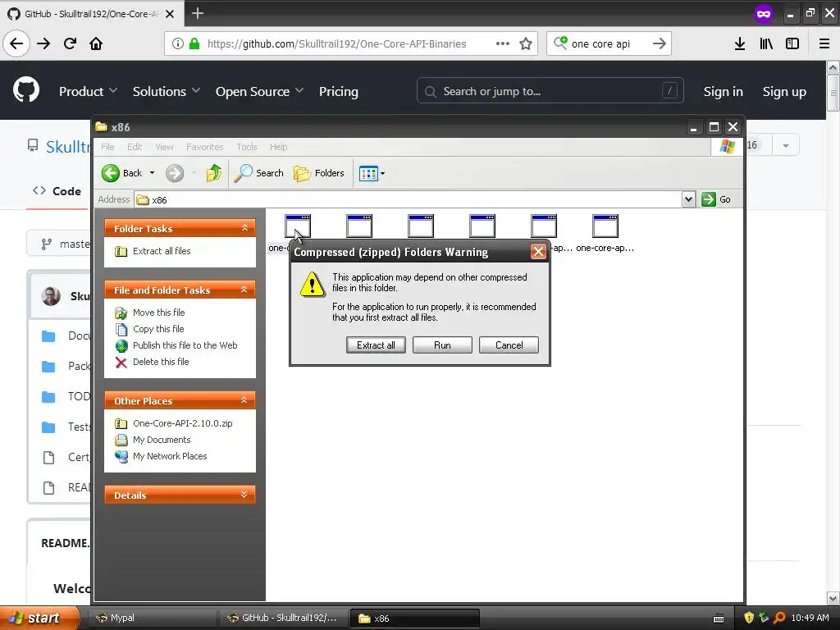Click Sign in on GitHub
The image size is (840, 630).
(x=724, y=92)
